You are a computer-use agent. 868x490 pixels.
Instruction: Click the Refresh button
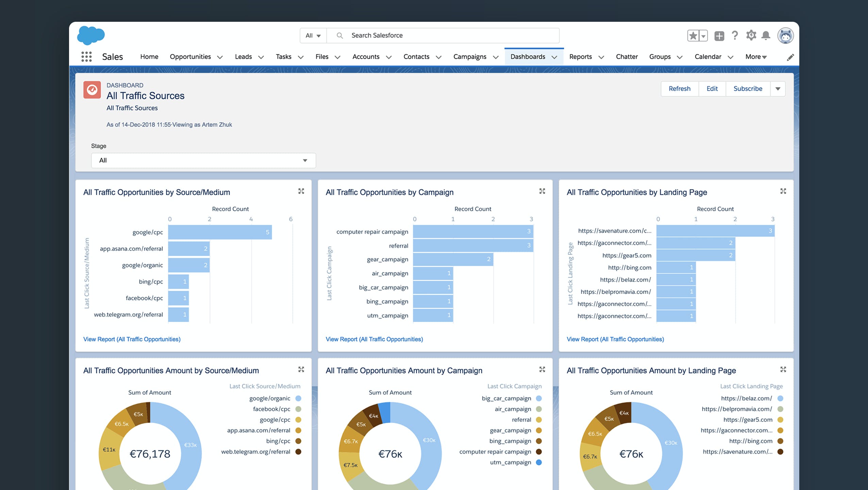pos(679,89)
